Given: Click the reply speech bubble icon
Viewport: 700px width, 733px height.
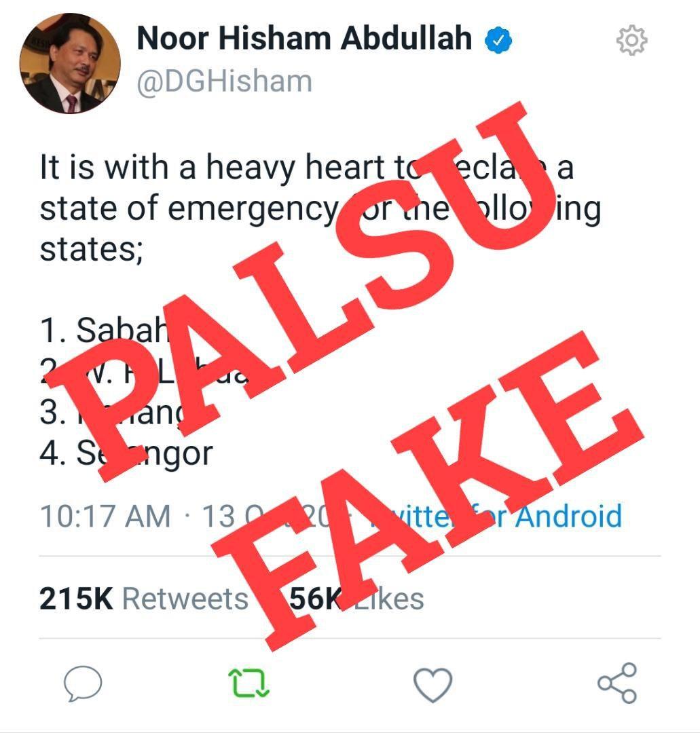Looking at the screenshot, I should [83, 683].
